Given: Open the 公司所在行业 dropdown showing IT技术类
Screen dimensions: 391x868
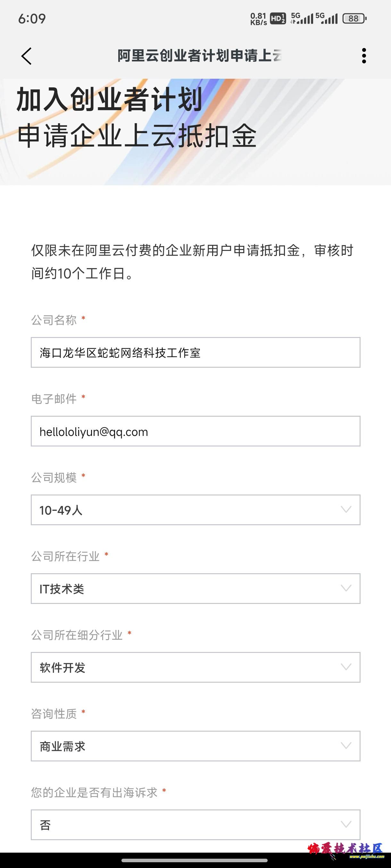Looking at the screenshot, I should (196, 589).
